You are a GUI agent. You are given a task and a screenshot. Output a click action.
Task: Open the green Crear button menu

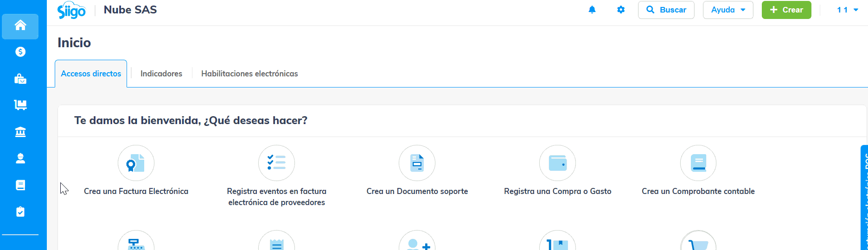pyautogui.click(x=786, y=10)
